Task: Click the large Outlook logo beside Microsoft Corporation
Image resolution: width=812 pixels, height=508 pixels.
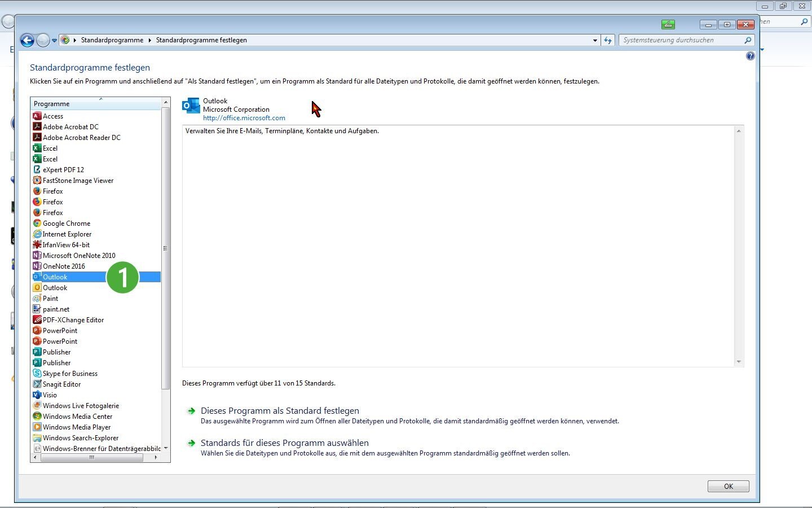Action: (x=191, y=106)
